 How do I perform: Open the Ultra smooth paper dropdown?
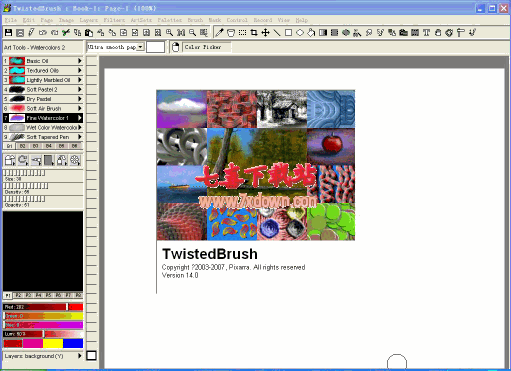coord(141,47)
